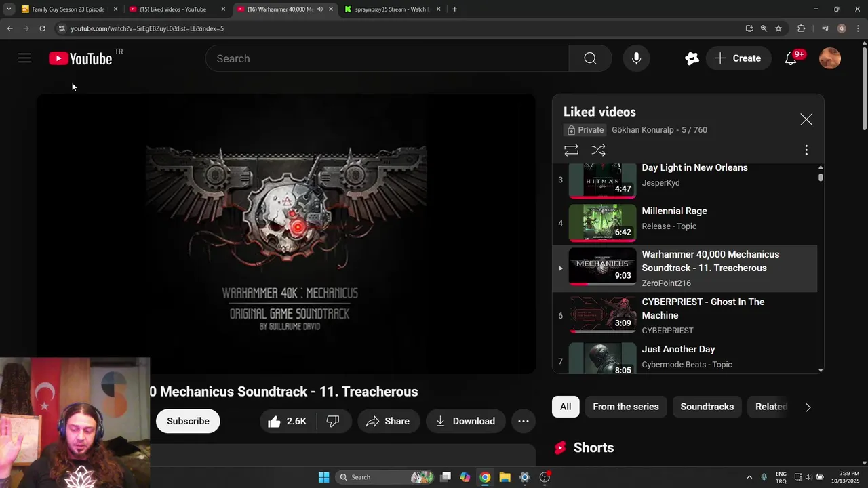Play Millennial Rage from playlist
The image size is (868, 488).
tap(685, 223)
